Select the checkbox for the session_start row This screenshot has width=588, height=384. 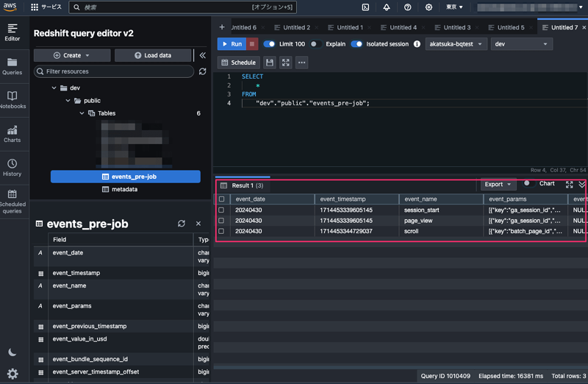[x=221, y=210]
